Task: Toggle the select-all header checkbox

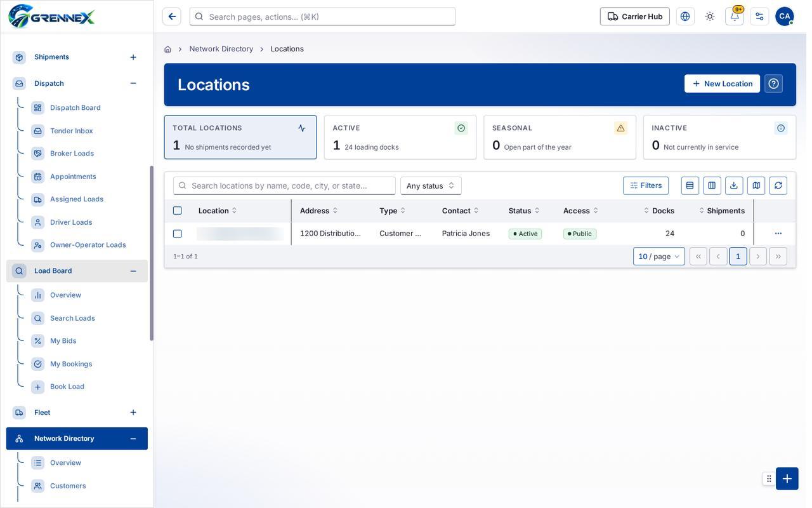Action: coord(178,211)
